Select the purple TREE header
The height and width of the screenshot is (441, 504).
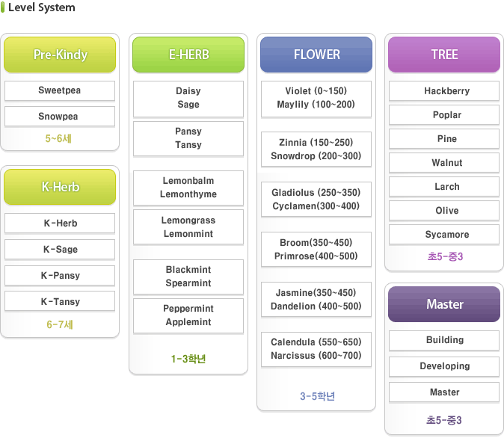pos(444,55)
